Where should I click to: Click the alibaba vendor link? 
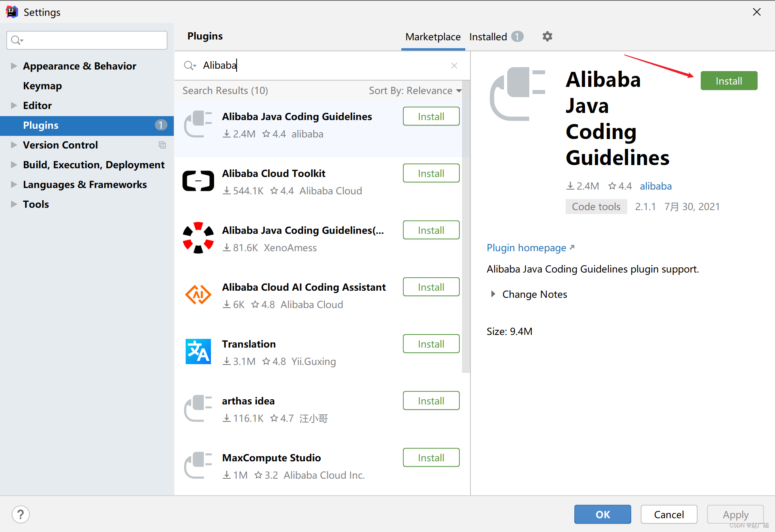click(656, 186)
